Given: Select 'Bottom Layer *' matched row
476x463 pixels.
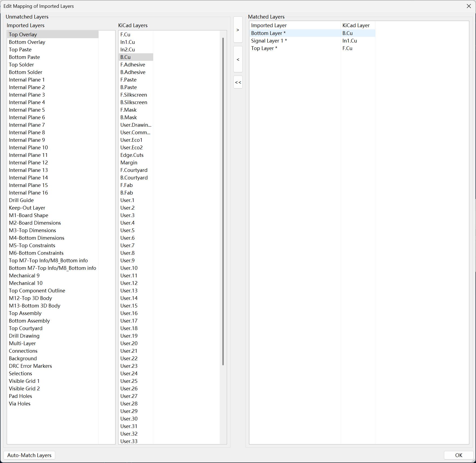Looking at the screenshot, I should click(x=312, y=33).
